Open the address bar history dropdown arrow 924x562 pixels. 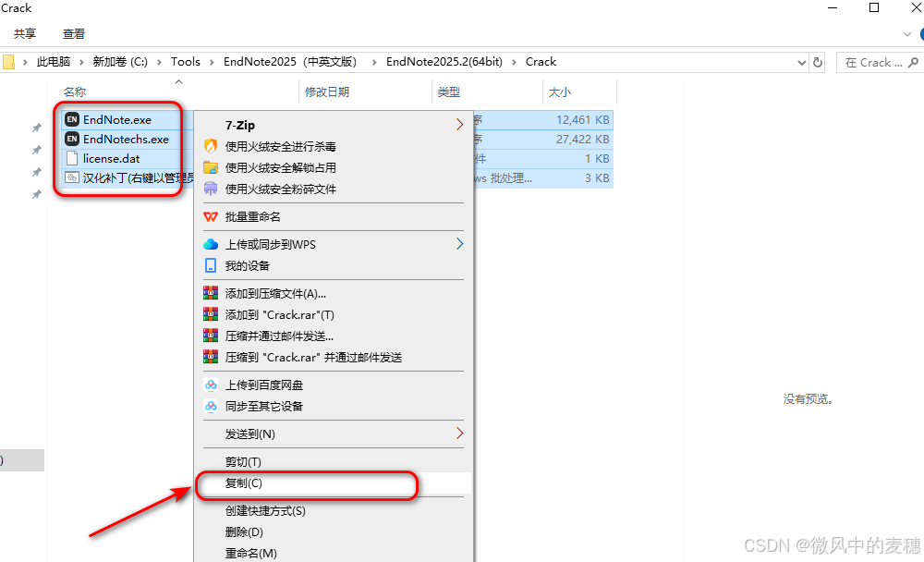tap(803, 62)
